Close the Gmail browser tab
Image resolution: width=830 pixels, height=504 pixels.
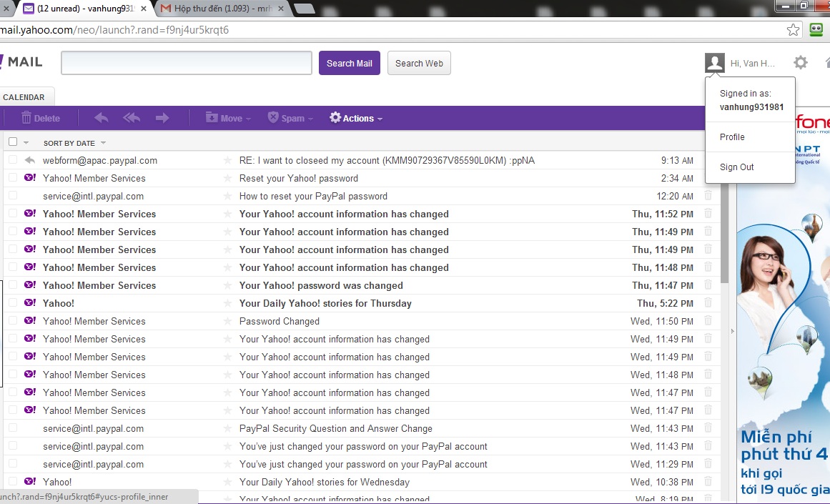coord(280,9)
